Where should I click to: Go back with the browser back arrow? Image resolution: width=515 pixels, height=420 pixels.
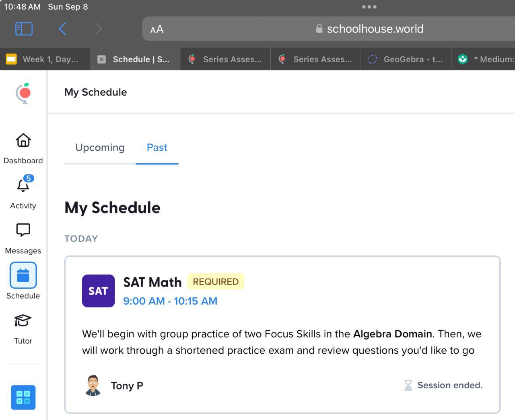pos(62,29)
